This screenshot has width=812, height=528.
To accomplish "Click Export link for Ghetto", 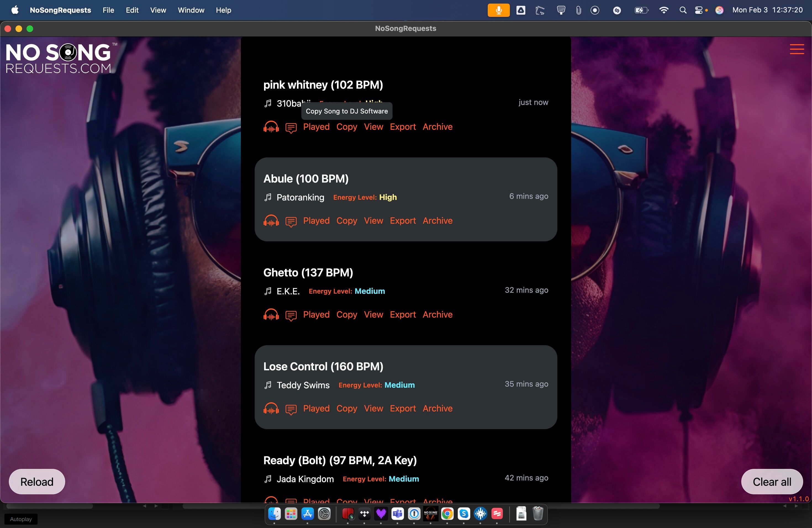I will coord(403,315).
